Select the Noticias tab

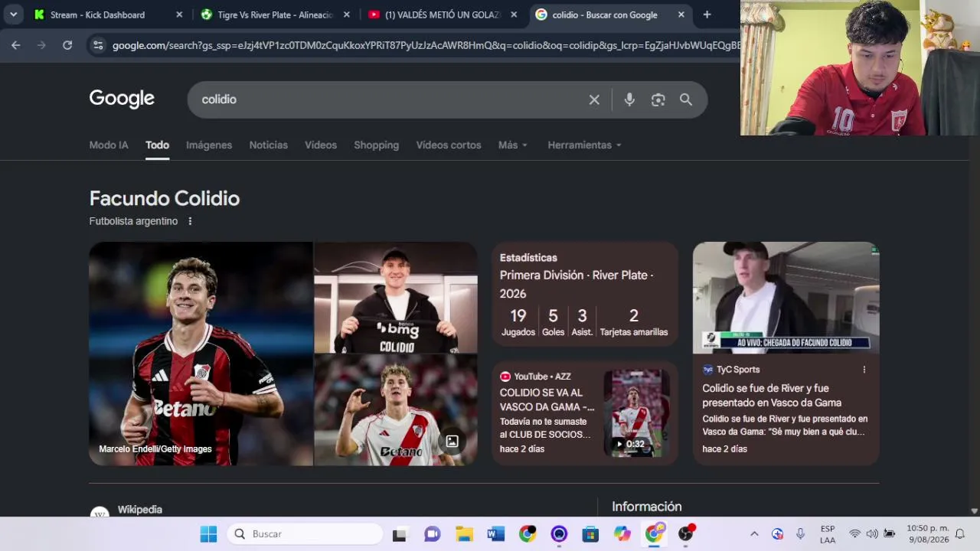(269, 145)
